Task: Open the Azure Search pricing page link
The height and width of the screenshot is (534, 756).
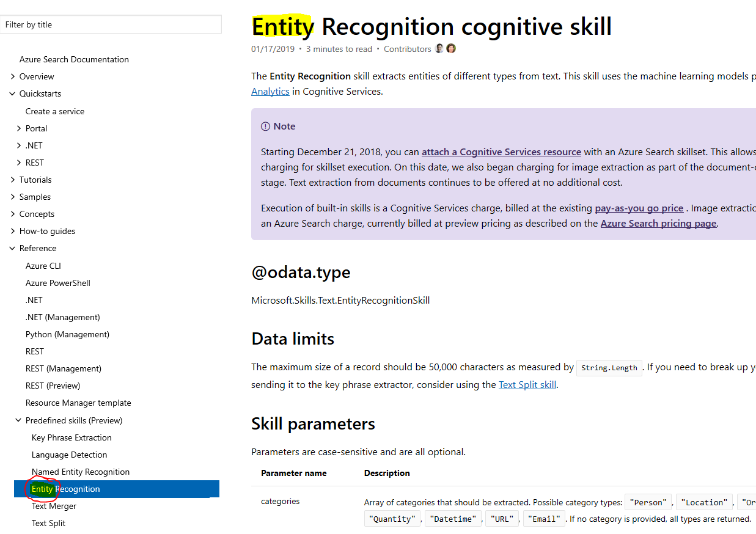Action: [x=658, y=223]
